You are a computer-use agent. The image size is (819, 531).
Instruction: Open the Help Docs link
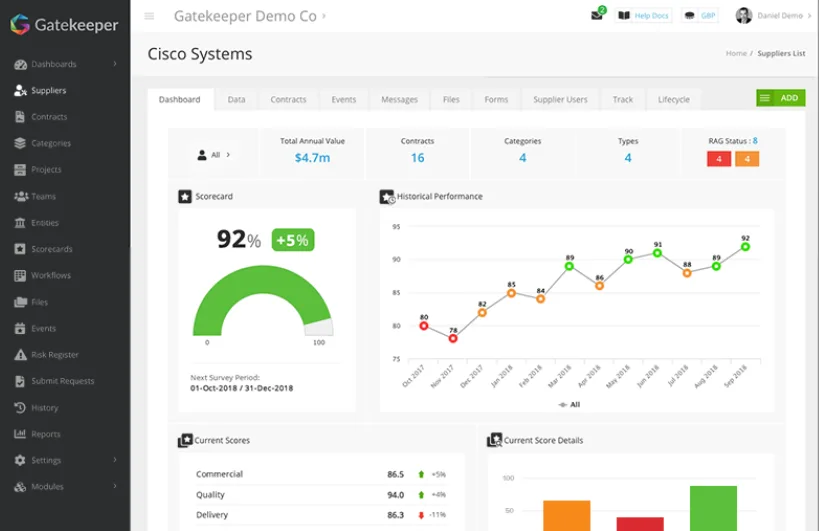click(x=651, y=16)
